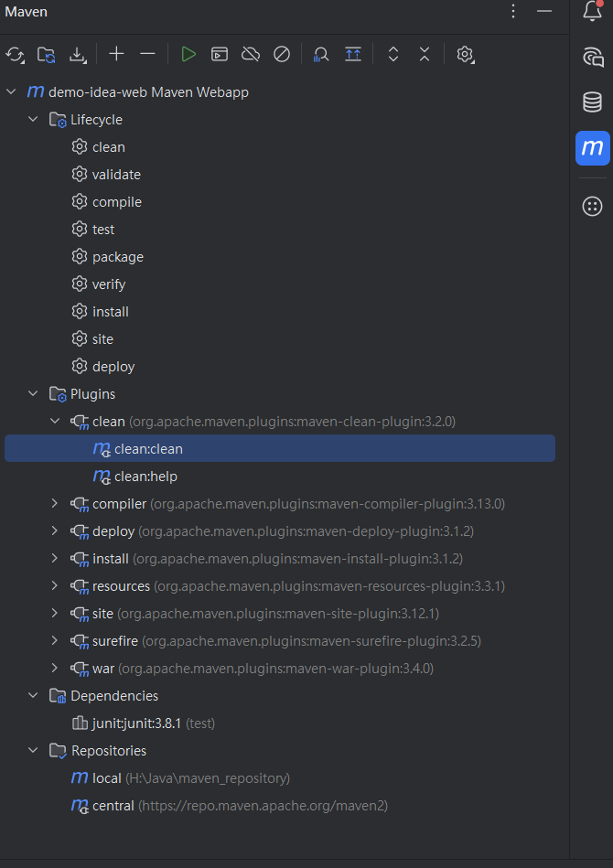
Task: Collapse all tree nodes icon
Action: [425, 54]
